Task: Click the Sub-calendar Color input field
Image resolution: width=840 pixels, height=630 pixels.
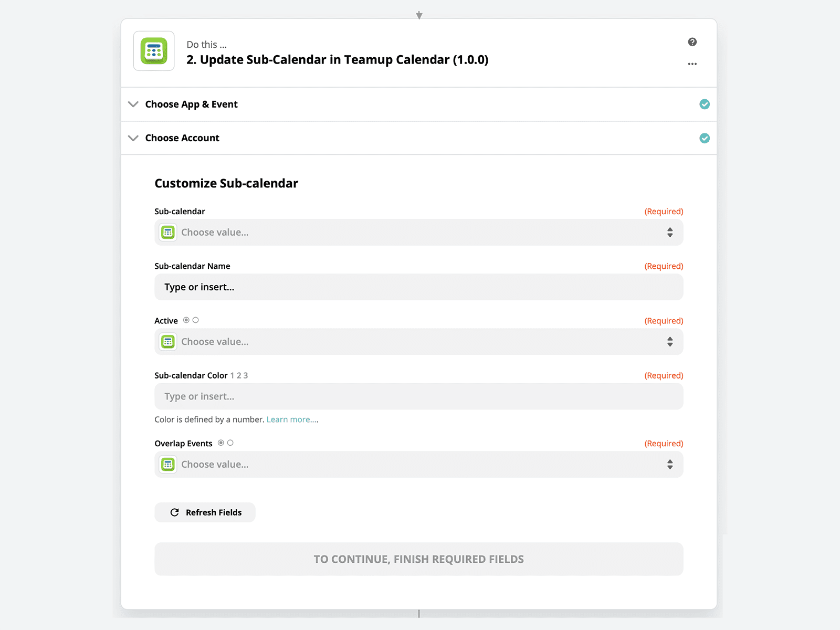Action: [419, 396]
